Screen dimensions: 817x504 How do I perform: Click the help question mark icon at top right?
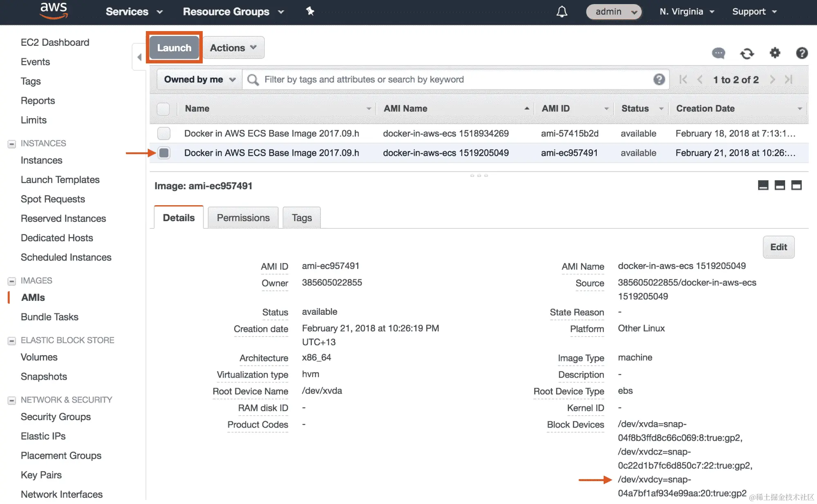pos(801,53)
